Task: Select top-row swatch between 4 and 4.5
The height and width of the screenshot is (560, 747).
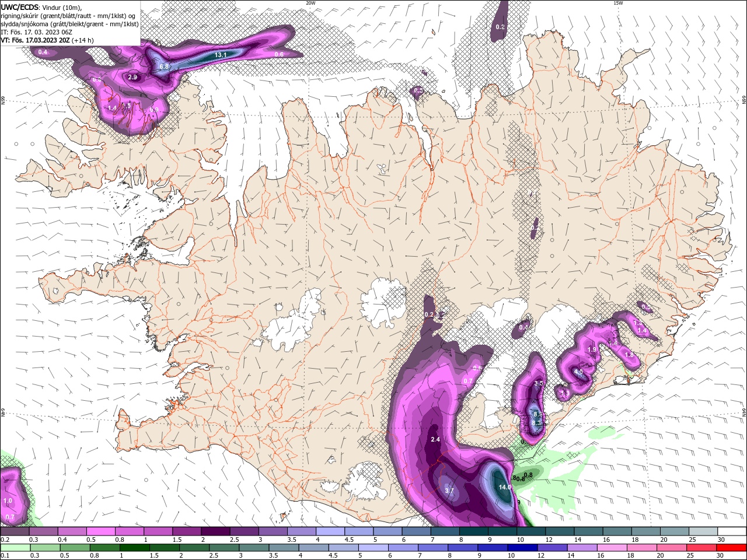Action: (x=330, y=531)
